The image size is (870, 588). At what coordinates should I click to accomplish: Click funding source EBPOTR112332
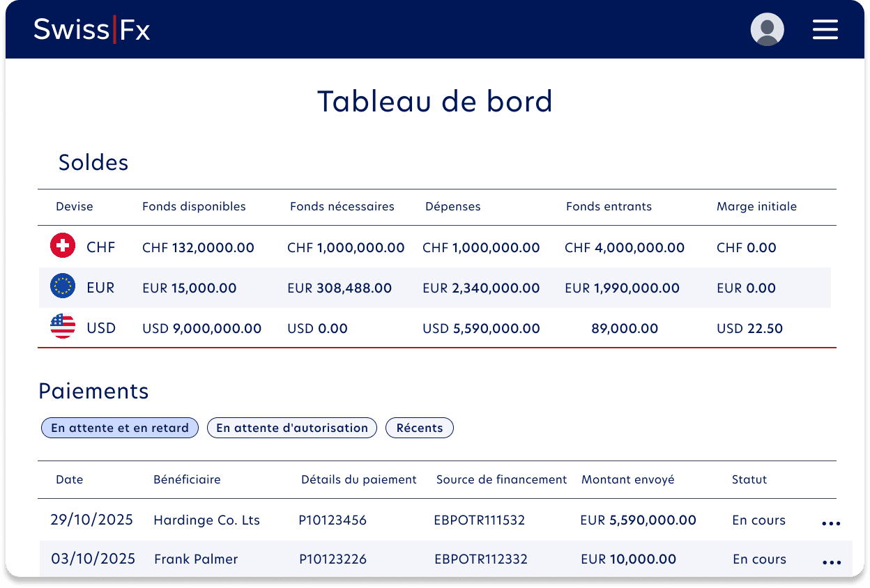481,559
